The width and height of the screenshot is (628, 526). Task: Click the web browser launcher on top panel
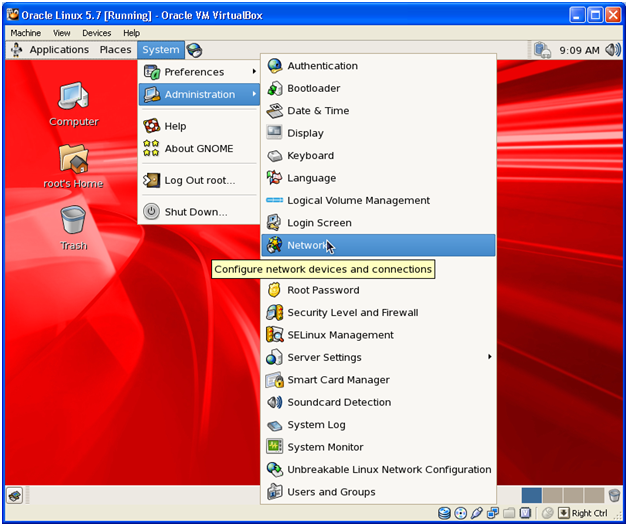pyautogui.click(x=194, y=50)
